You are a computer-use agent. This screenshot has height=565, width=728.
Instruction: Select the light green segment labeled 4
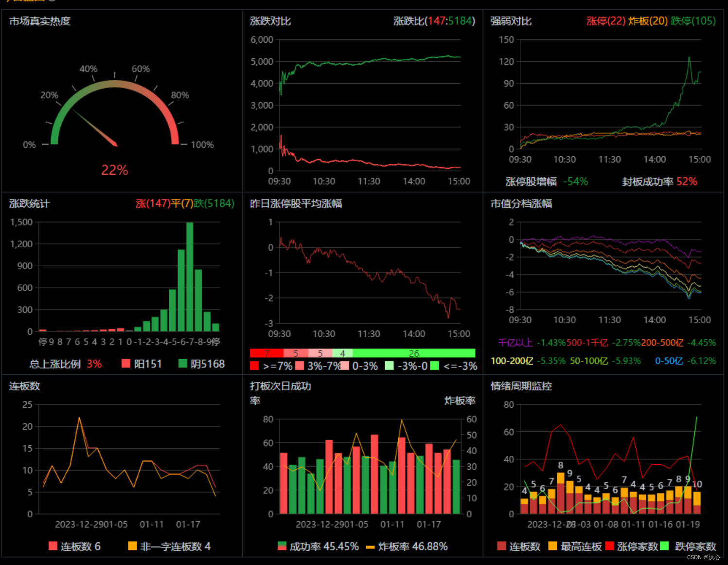pyautogui.click(x=342, y=353)
